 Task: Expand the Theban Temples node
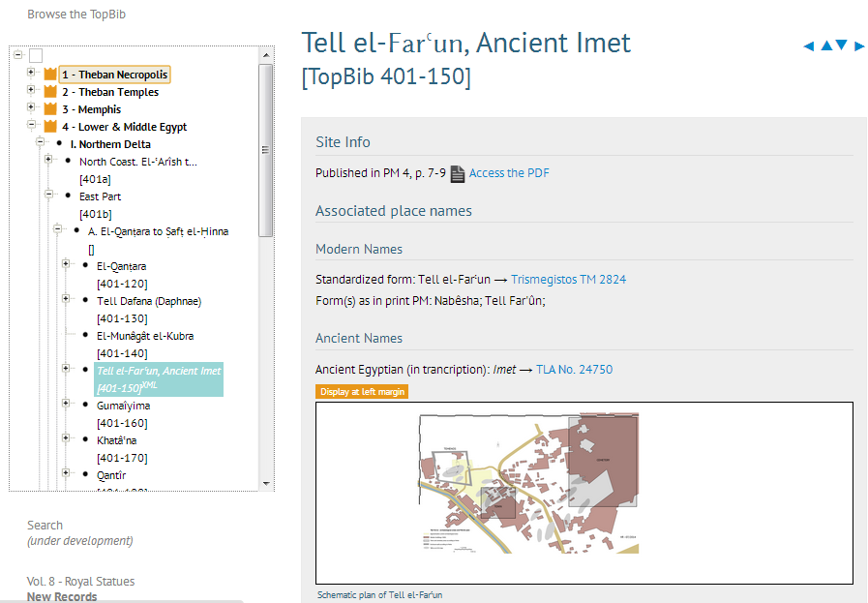point(31,90)
